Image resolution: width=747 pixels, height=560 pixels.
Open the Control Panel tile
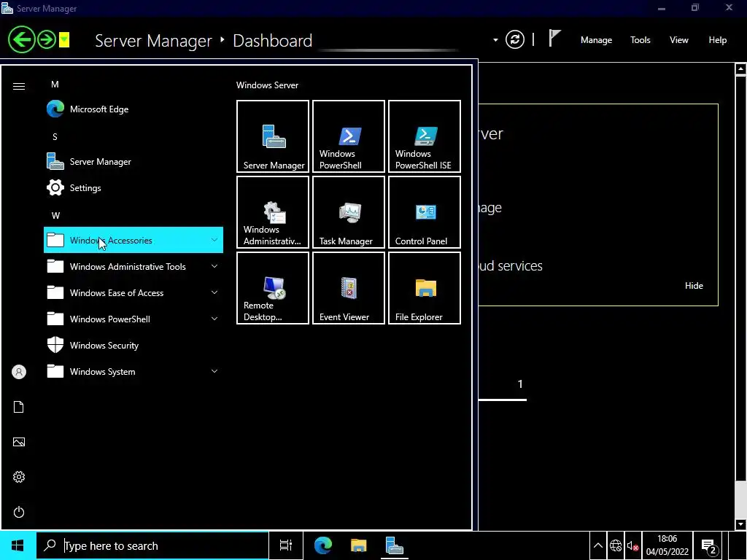click(x=425, y=212)
